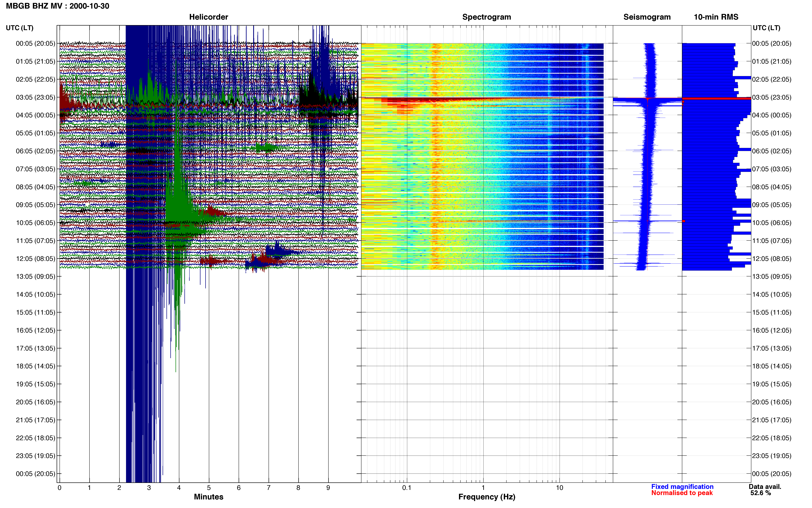Click the 'Helicorder' panel heading
The image size is (812, 508).
pyautogui.click(x=209, y=17)
